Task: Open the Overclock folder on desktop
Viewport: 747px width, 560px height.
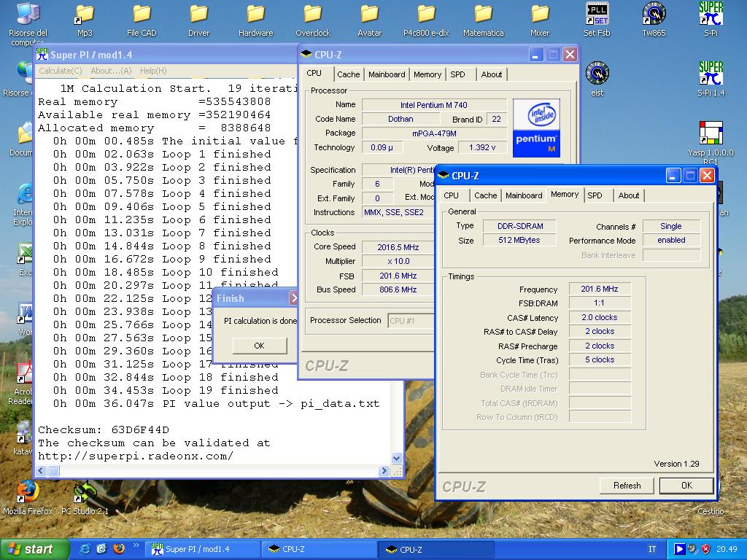Action: (313, 15)
